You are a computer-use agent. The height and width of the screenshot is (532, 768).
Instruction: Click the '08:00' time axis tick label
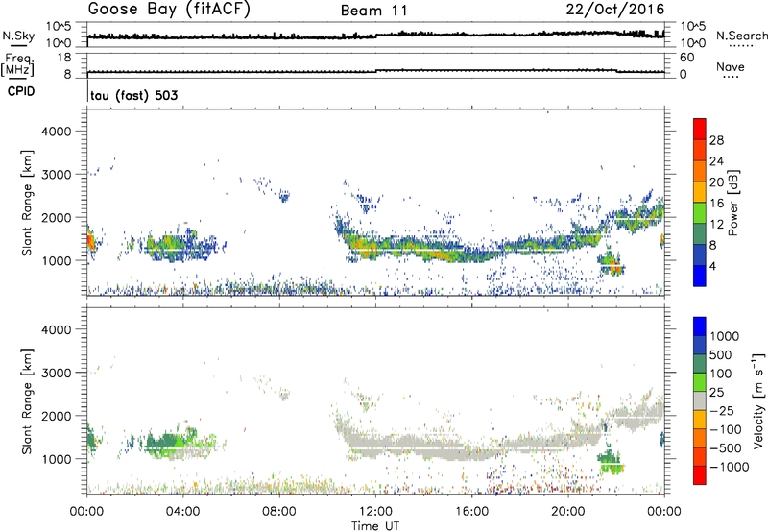(279, 512)
